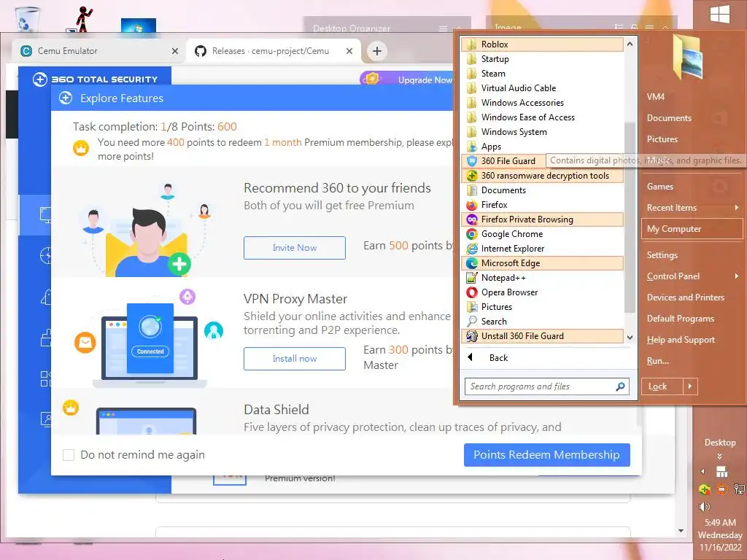
Task: Launch Opera Browser
Action: pos(542,292)
